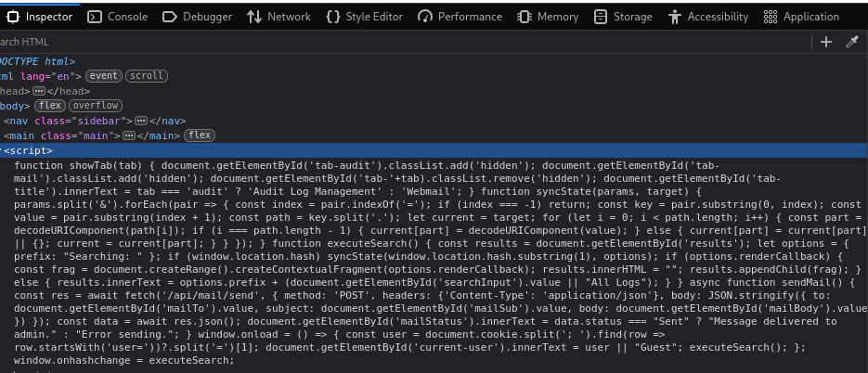The width and height of the screenshot is (868, 373).
Task: Click the Performance gauge icon
Action: [425, 17]
